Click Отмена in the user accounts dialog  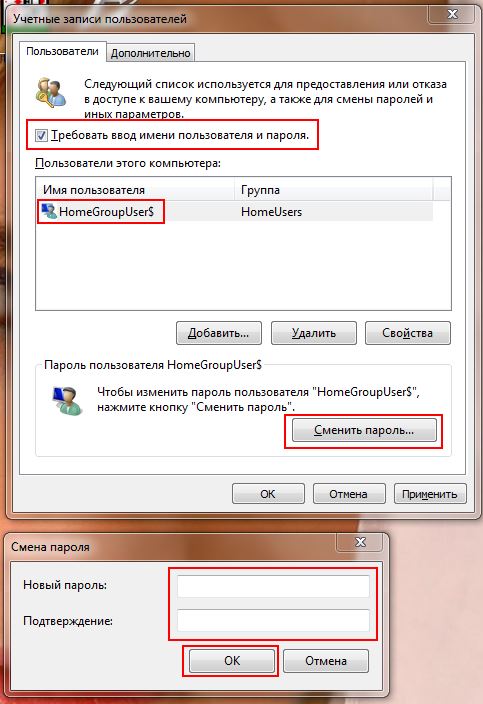[x=349, y=494]
